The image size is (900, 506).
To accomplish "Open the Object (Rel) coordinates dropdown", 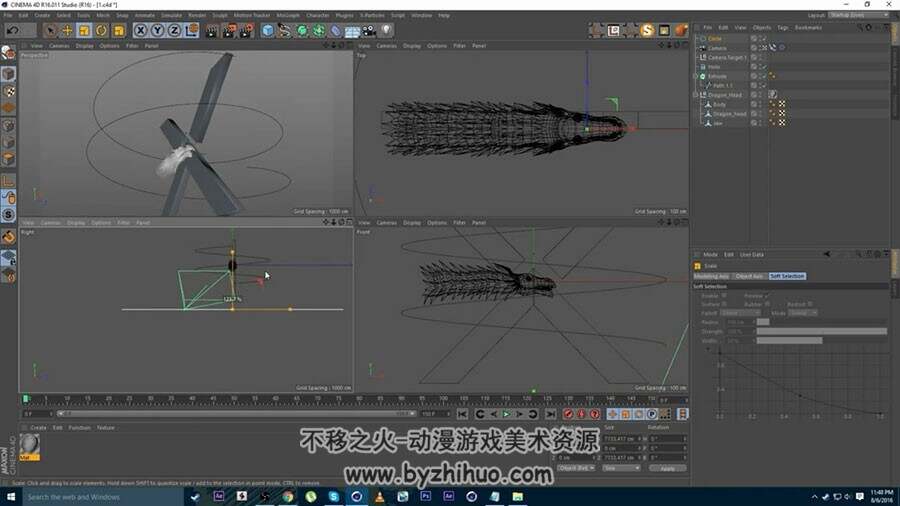I will [576, 468].
